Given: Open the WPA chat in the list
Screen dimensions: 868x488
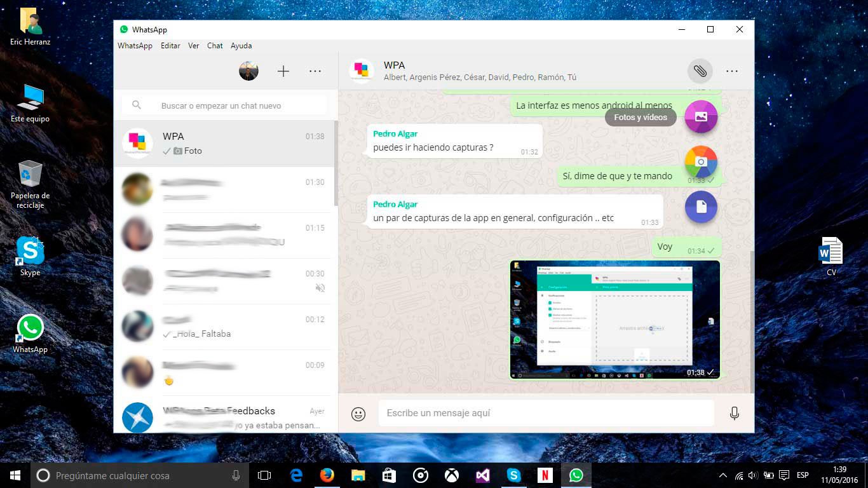Looking at the screenshot, I should (224, 144).
